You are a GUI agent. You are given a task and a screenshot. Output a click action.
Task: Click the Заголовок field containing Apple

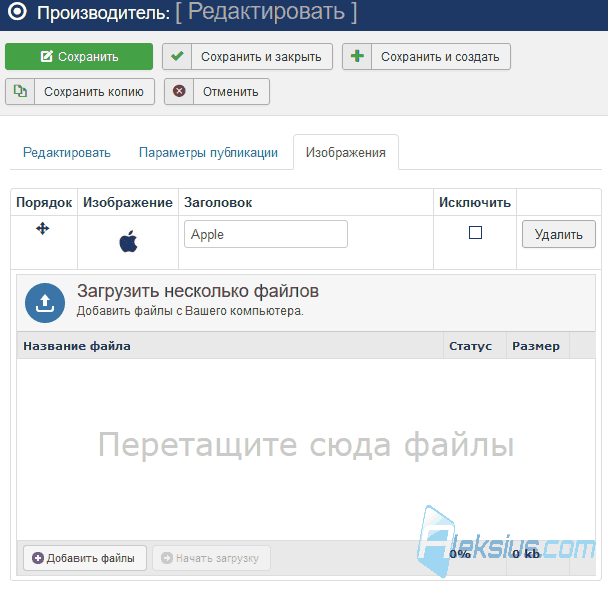tap(266, 234)
